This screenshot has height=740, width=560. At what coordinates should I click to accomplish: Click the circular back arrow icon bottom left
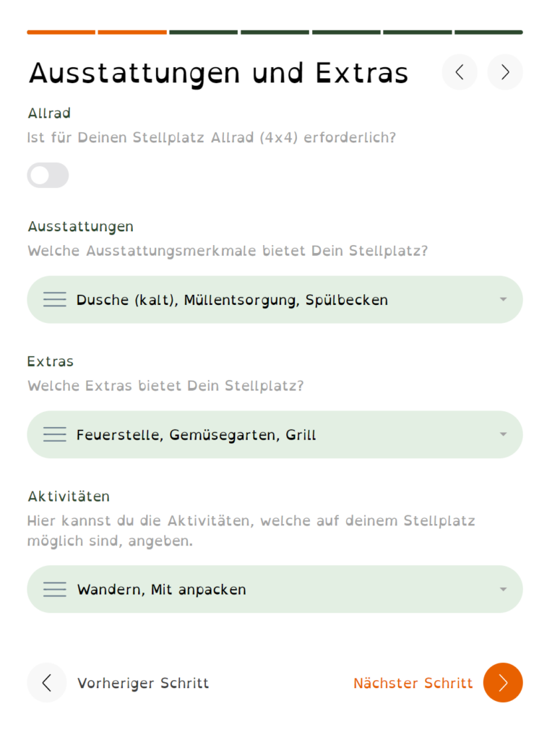tap(46, 682)
